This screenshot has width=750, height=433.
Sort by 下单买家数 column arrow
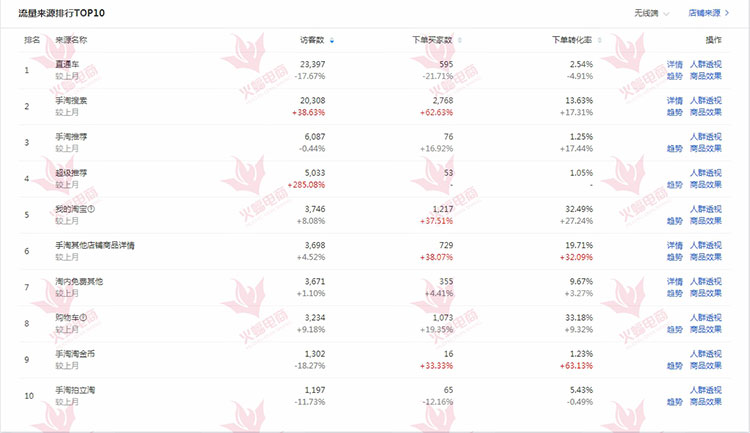pos(460,41)
